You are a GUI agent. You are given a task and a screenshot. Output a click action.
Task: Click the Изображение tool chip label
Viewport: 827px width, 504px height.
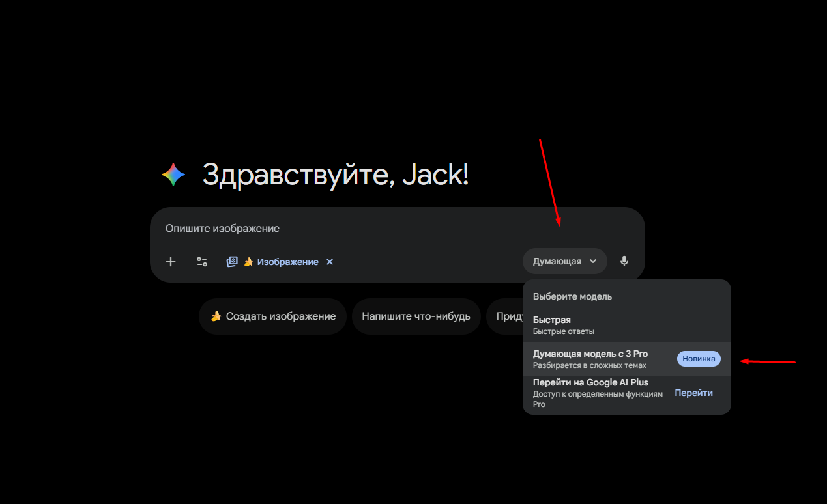(x=287, y=262)
